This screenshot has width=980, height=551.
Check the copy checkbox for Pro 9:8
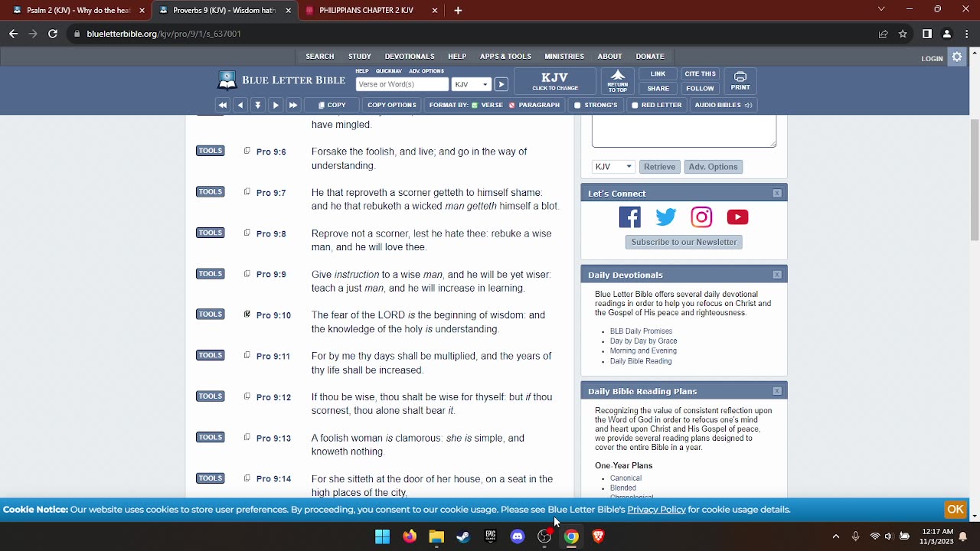tap(247, 233)
